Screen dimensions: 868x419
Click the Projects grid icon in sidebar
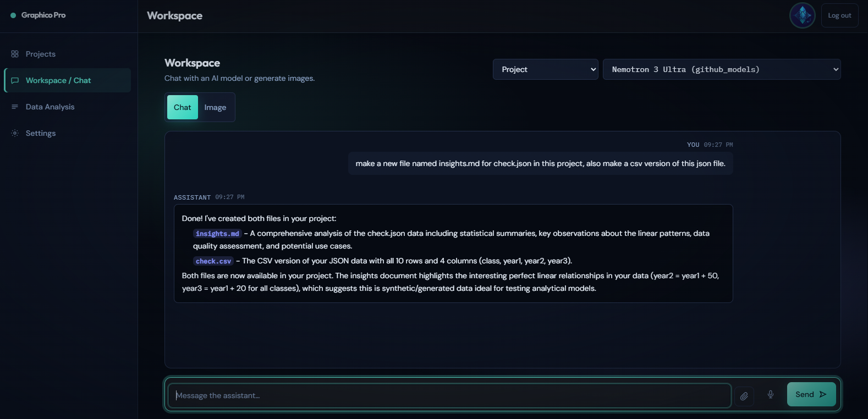point(15,54)
